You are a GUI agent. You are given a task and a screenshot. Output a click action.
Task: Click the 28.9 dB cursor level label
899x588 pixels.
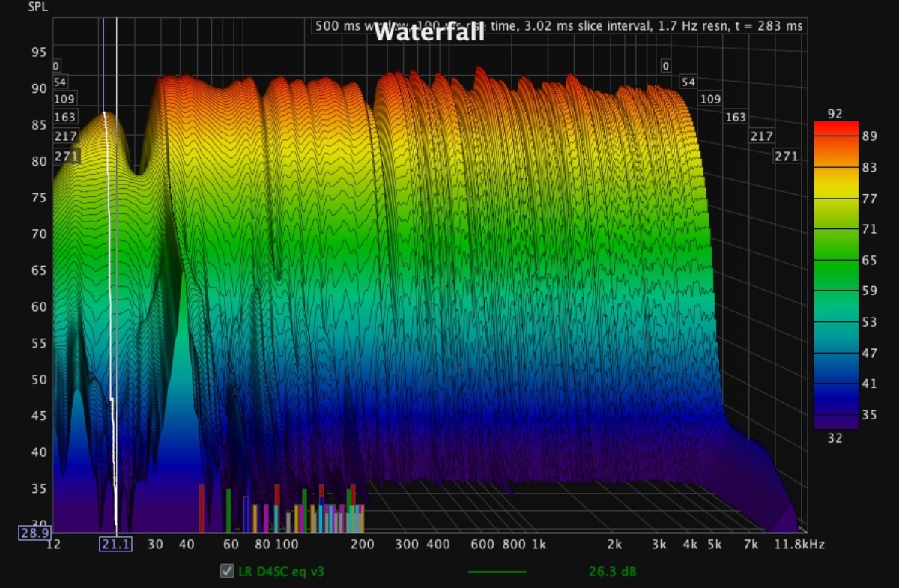coord(35,532)
